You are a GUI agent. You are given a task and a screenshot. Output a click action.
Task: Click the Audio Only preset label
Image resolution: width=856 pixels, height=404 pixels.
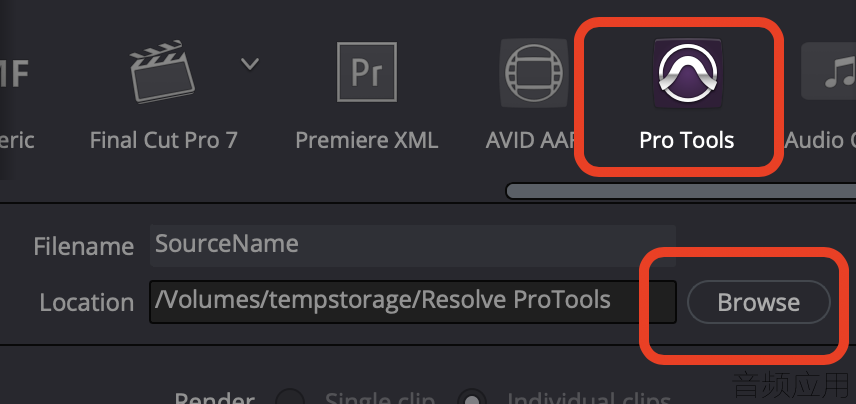pos(820,140)
